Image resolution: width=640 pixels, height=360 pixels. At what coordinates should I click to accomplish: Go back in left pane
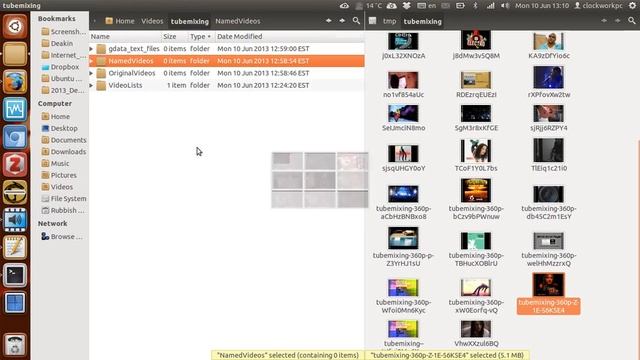coord(329,21)
